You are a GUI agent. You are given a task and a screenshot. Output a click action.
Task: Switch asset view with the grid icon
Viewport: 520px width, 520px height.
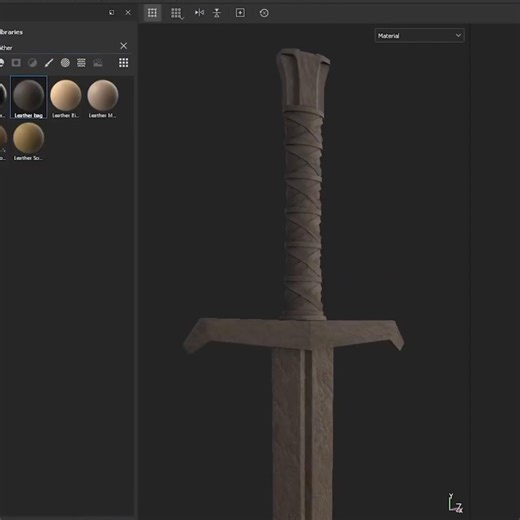[123, 63]
